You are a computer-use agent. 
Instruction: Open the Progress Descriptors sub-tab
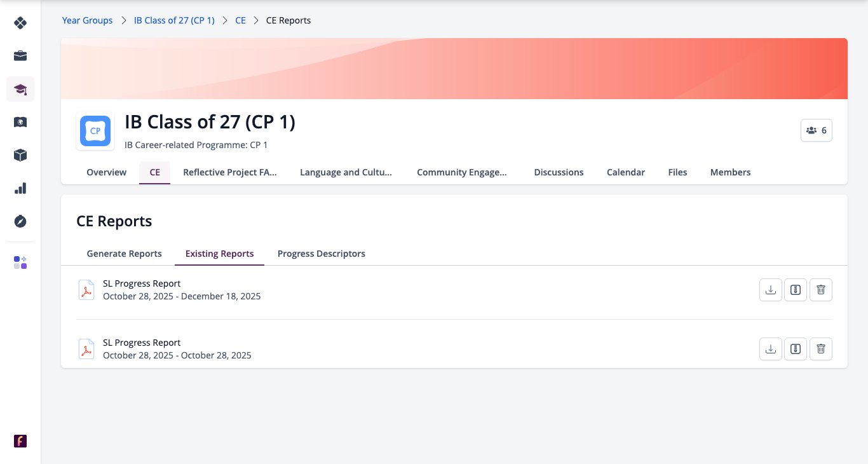[x=322, y=254]
